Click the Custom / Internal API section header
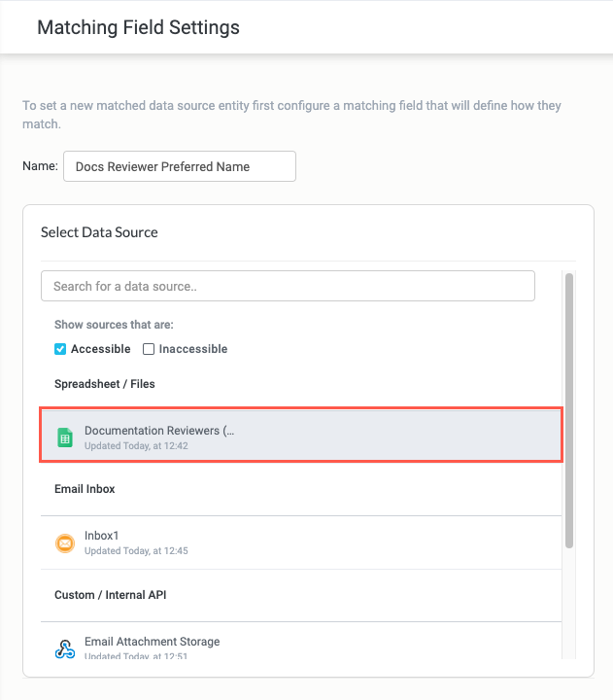 click(x=112, y=595)
